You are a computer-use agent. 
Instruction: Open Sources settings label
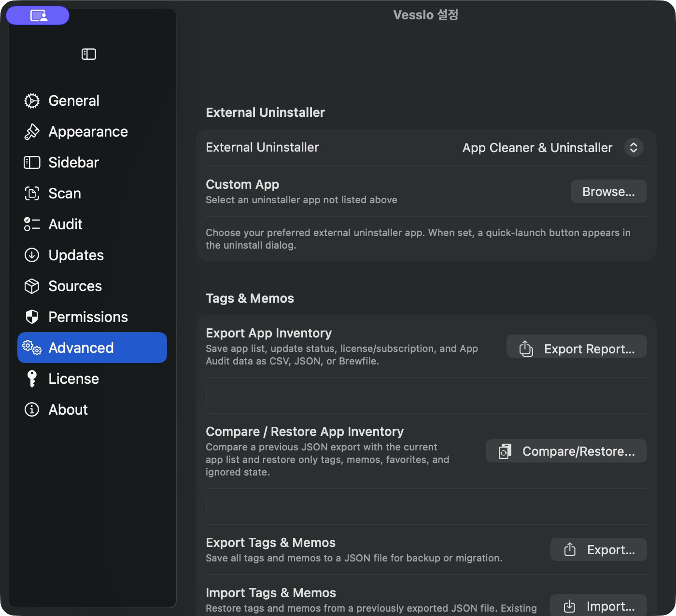[75, 286]
